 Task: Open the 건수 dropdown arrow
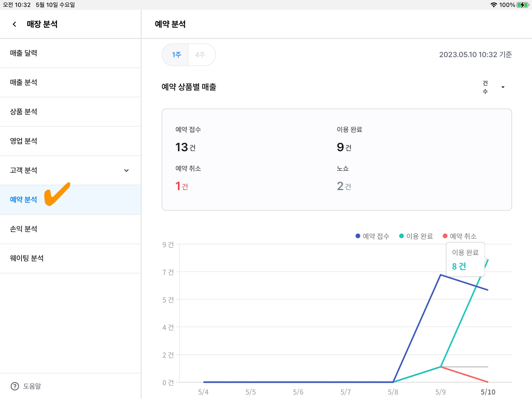pyautogui.click(x=503, y=87)
